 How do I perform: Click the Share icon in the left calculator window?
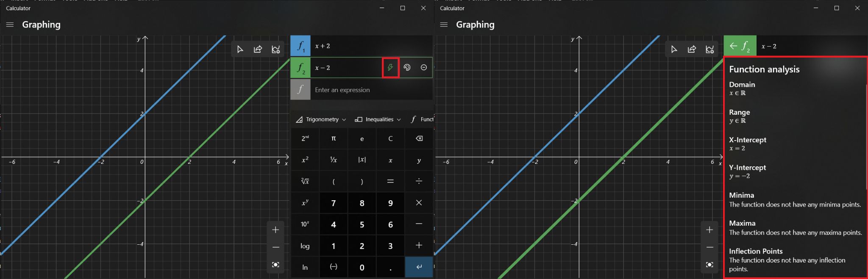click(x=258, y=50)
